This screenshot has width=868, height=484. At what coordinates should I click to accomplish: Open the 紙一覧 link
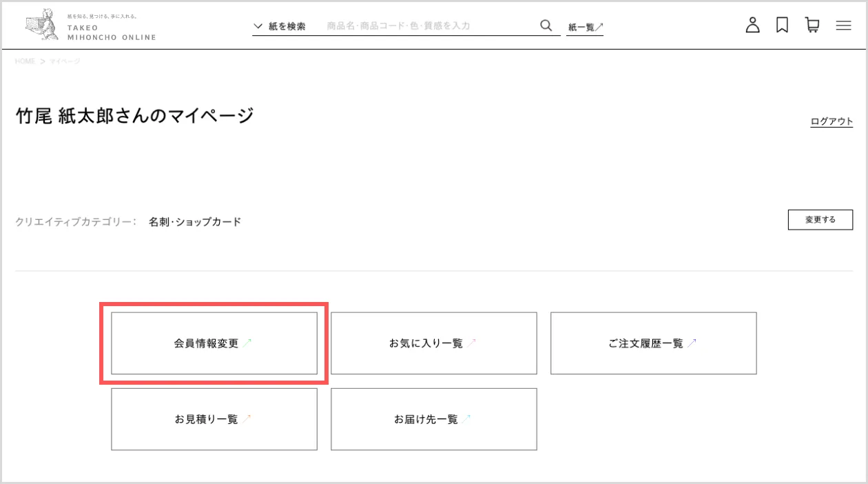pos(585,27)
